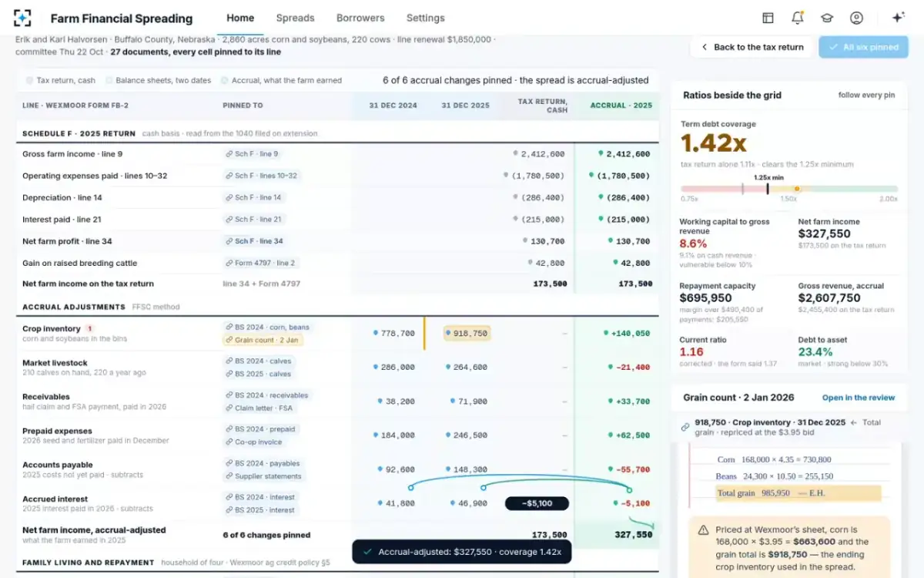This screenshot has width=924, height=578.
Task: Open the graduation cap learning icon
Action: click(827, 18)
